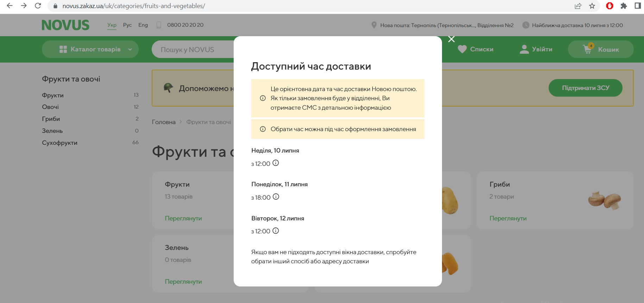
Task: Click in the Пошук у NOVUS field
Action: (192, 50)
